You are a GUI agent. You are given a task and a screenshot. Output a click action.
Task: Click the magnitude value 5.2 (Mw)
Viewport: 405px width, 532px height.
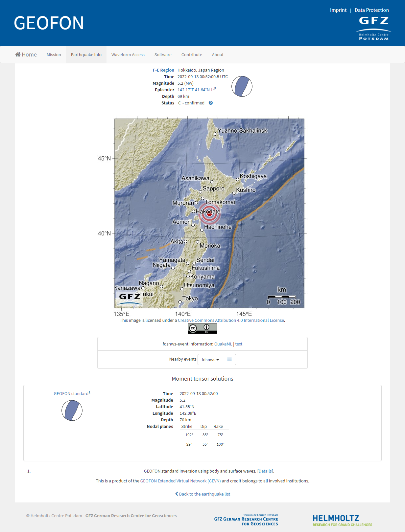[x=185, y=83]
